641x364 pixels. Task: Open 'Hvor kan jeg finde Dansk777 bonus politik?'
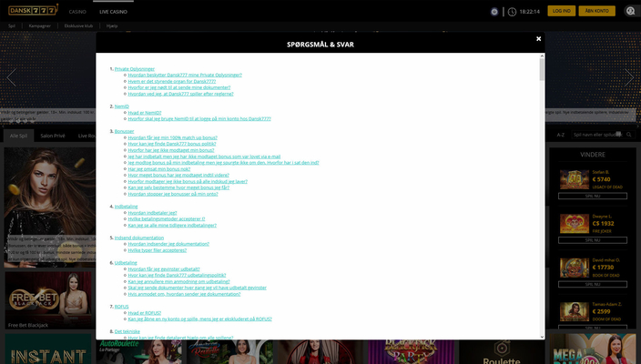click(172, 144)
